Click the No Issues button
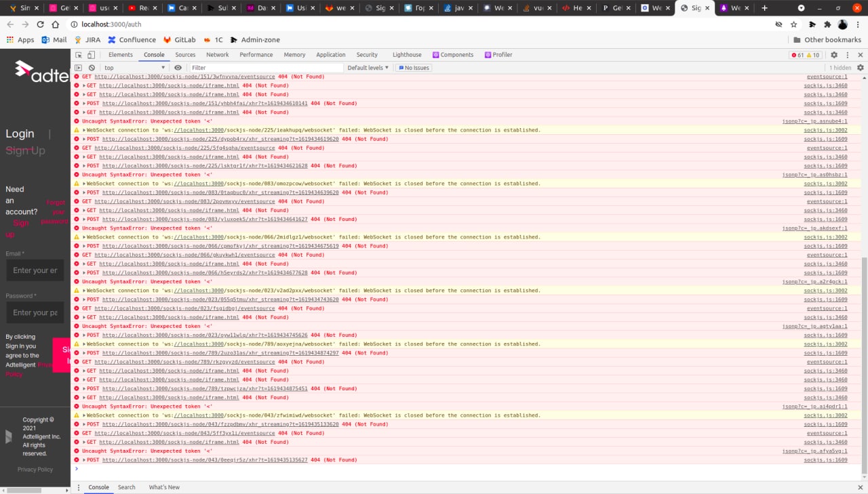 [x=414, y=68]
